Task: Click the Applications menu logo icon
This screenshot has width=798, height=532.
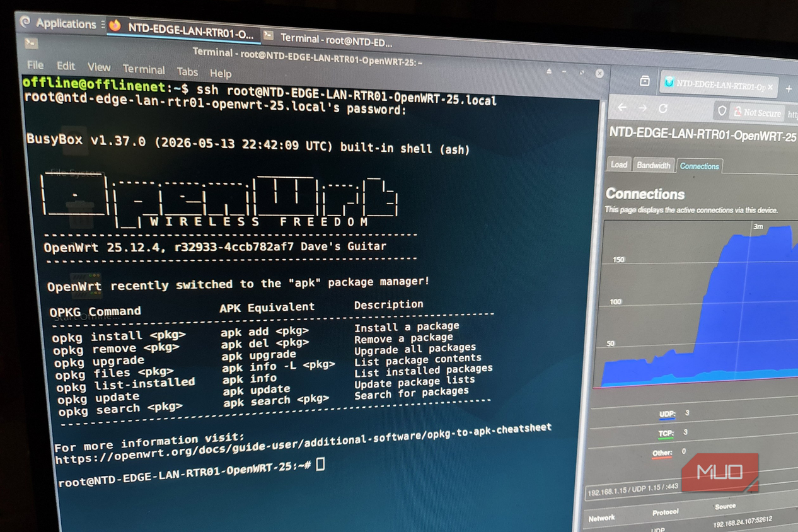Action: point(25,21)
